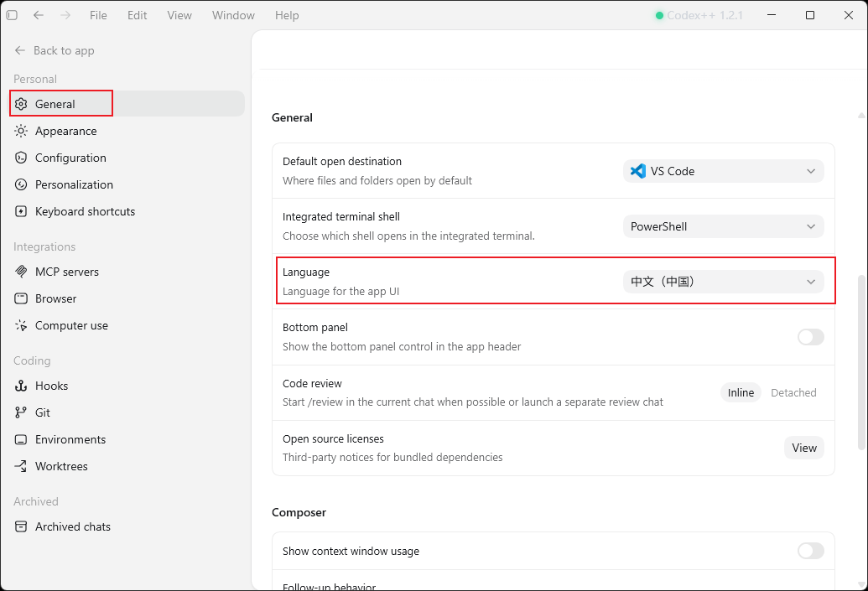Click the scrollbar up arrow
The image size is (868, 591).
861,116
